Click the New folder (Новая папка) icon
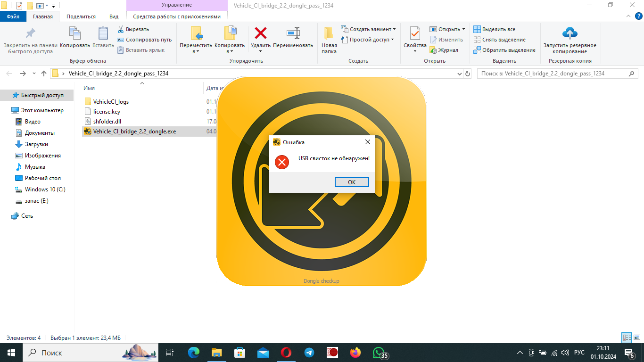Screen dimensions: 644x362 329,34
